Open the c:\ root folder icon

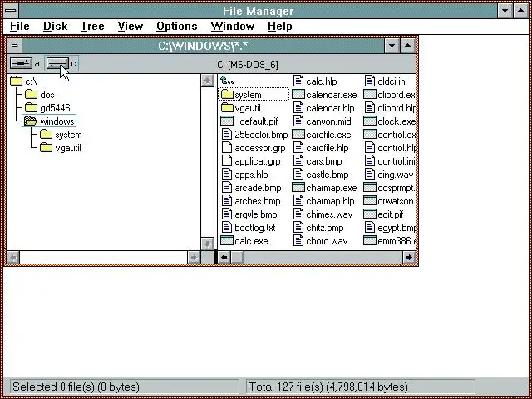click(x=16, y=81)
